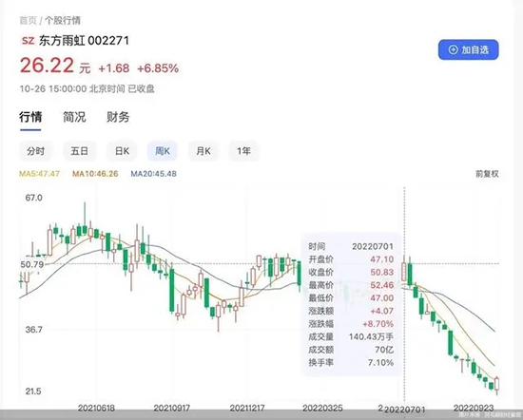Click the tooltip 涨跌额 value +4.07
Screen dimensions: 523x420
point(382,311)
